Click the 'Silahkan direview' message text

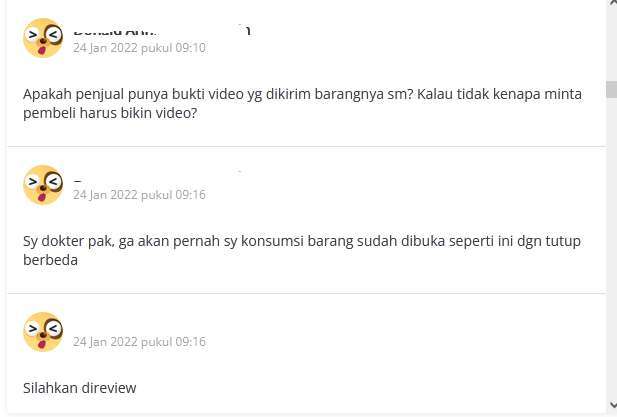click(79, 388)
